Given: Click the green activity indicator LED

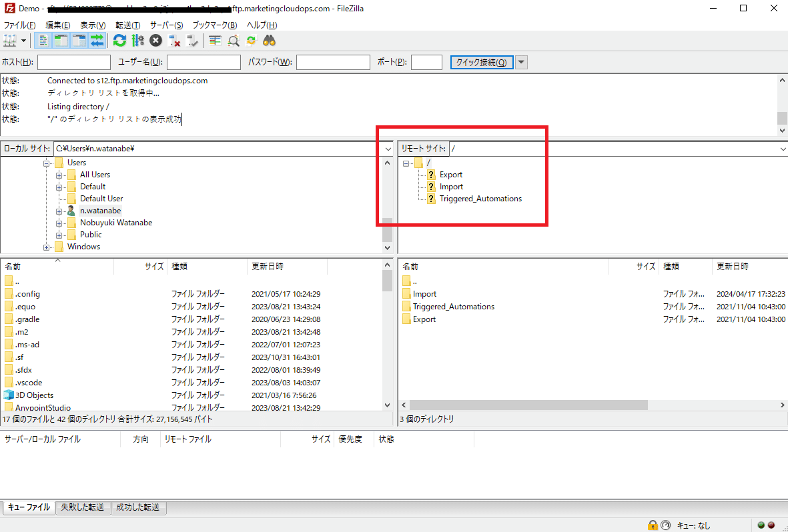Looking at the screenshot, I should point(761,525).
